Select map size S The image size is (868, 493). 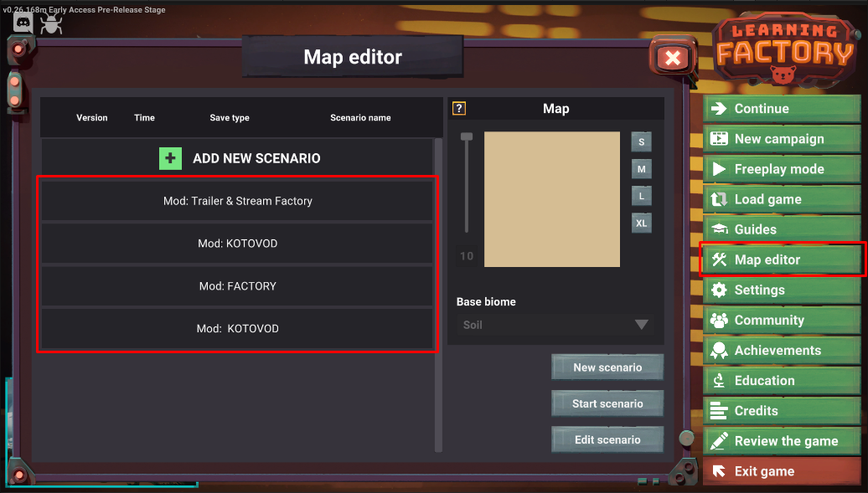(x=641, y=141)
